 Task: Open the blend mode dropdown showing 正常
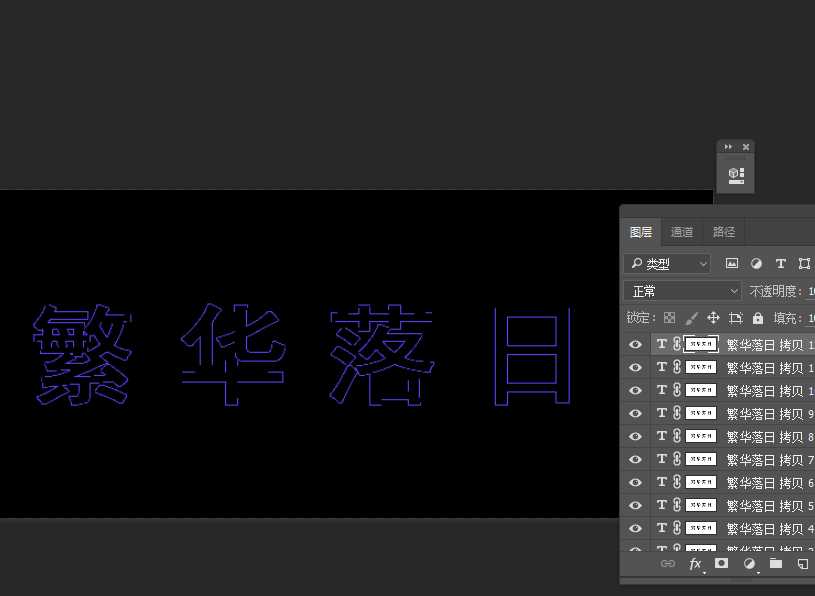click(x=682, y=290)
